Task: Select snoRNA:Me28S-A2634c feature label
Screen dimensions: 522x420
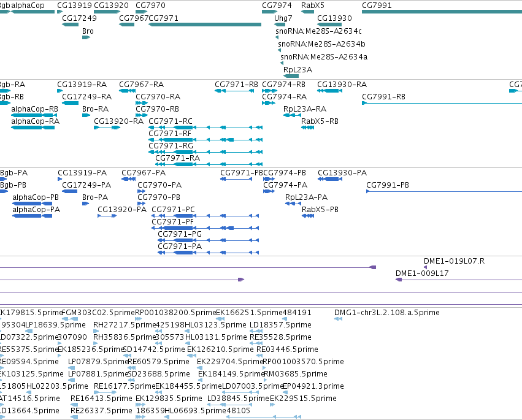Action: pyautogui.click(x=318, y=31)
